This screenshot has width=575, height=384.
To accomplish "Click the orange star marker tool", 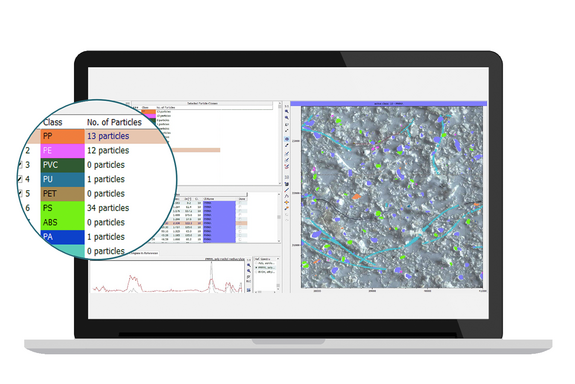I will [287, 202].
